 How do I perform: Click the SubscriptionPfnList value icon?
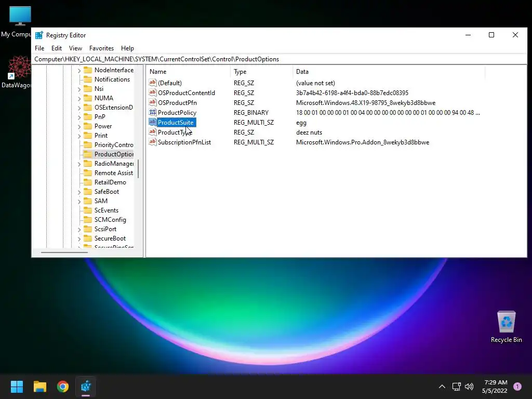tap(153, 142)
